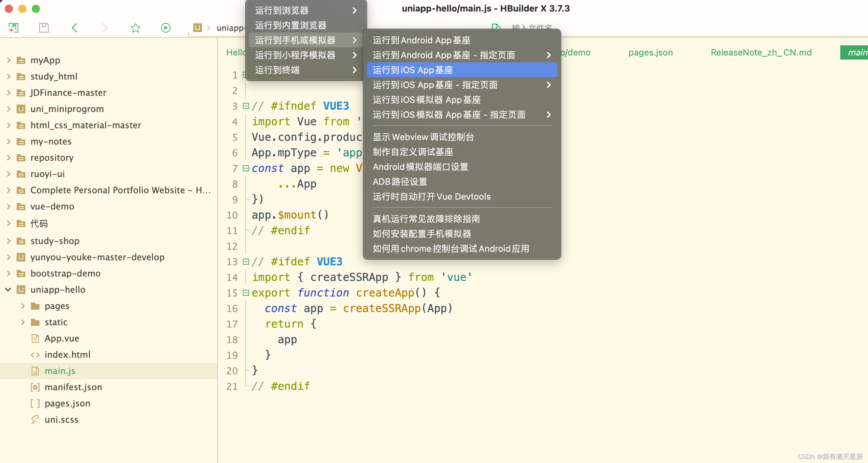Click the uni_miniprogrom project icon

pyautogui.click(x=21, y=109)
